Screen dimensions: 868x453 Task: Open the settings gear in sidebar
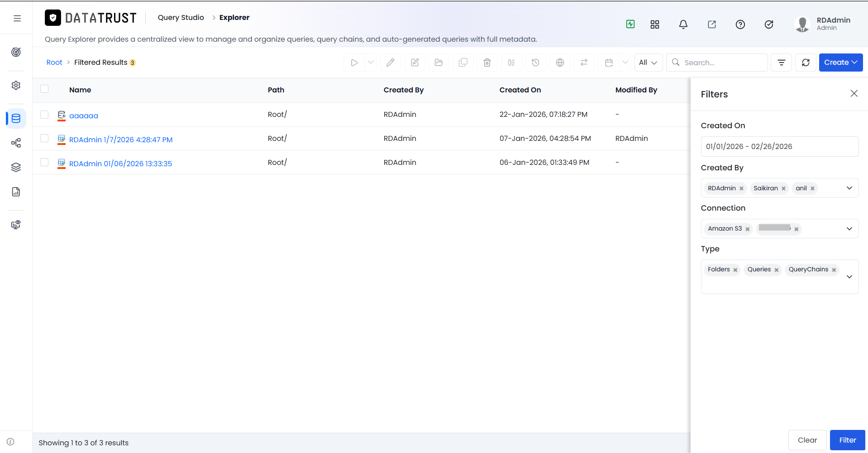(16, 85)
